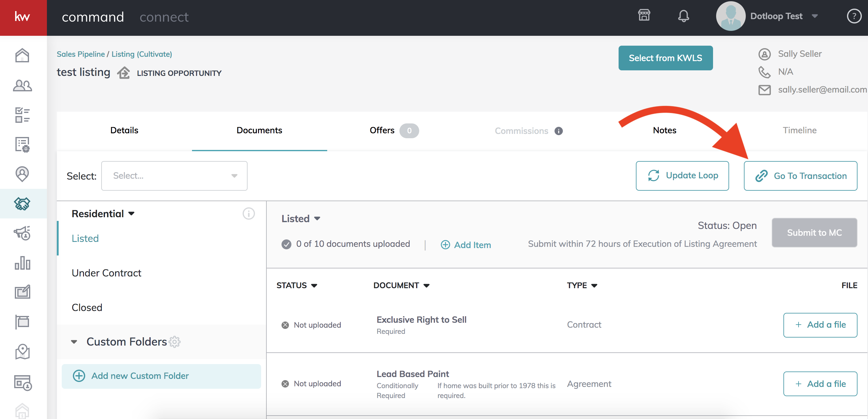Open the Designs icon in the sidebar
868x419 pixels.
tap(22, 292)
